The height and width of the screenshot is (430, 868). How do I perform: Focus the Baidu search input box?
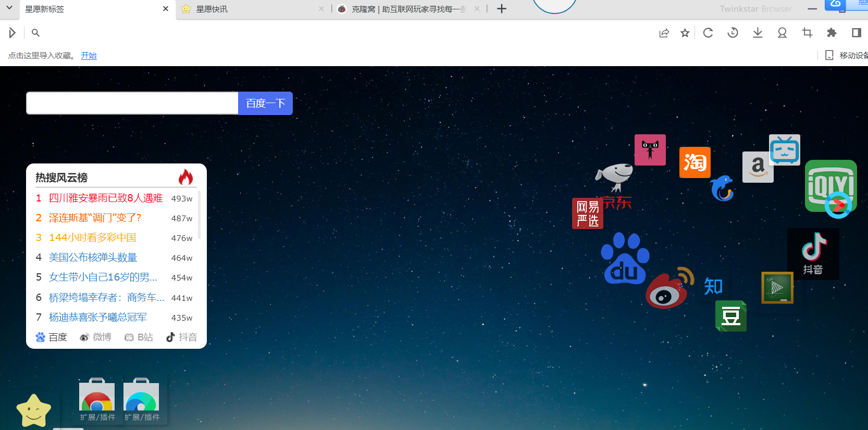pyautogui.click(x=132, y=103)
